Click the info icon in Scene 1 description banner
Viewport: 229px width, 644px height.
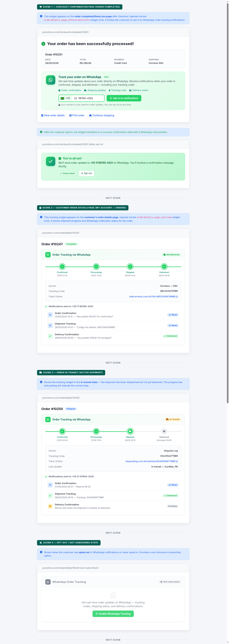click(41, 16)
